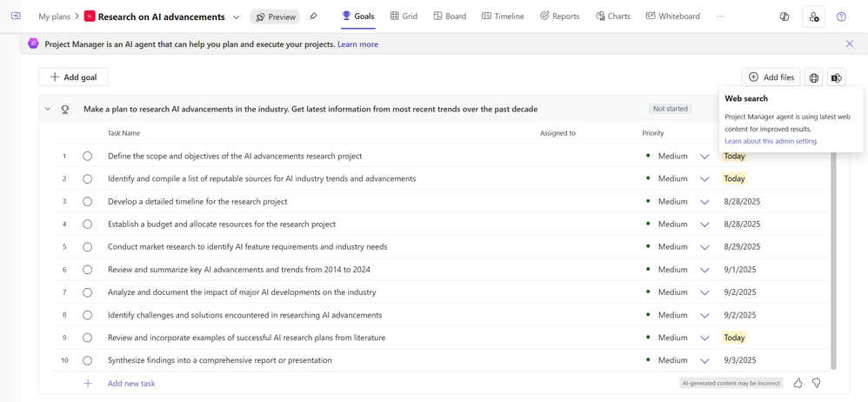868x402 pixels.
Task: Open the Timeline tab
Action: [x=503, y=17]
